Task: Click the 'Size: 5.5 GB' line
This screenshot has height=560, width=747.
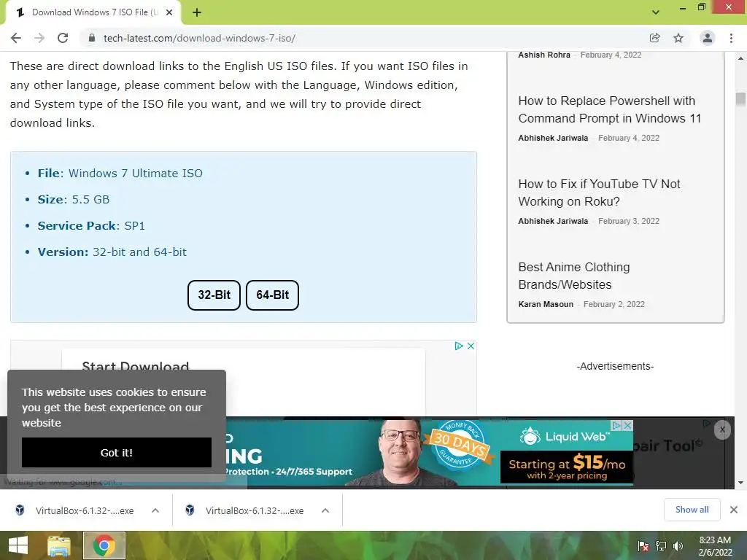Action: 74,200
